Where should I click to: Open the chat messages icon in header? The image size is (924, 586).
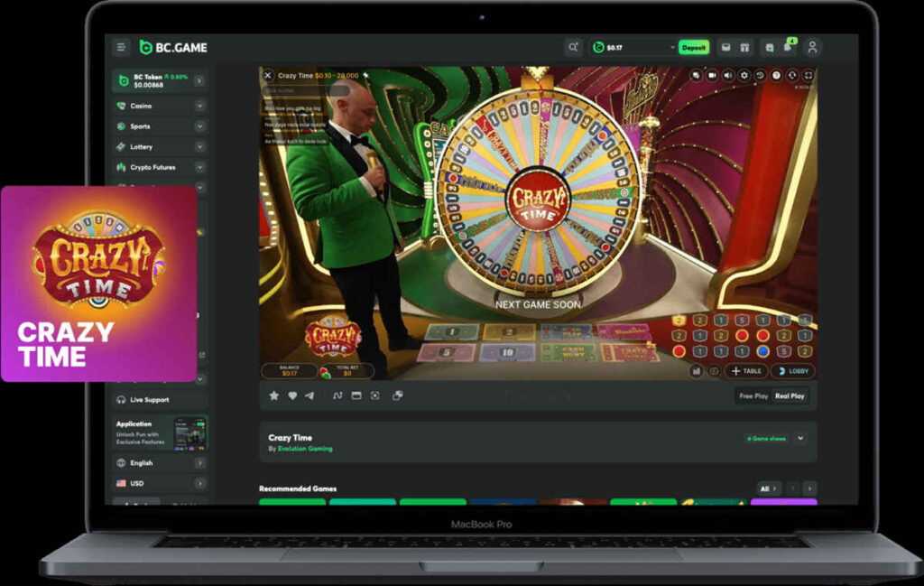coord(769,48)
